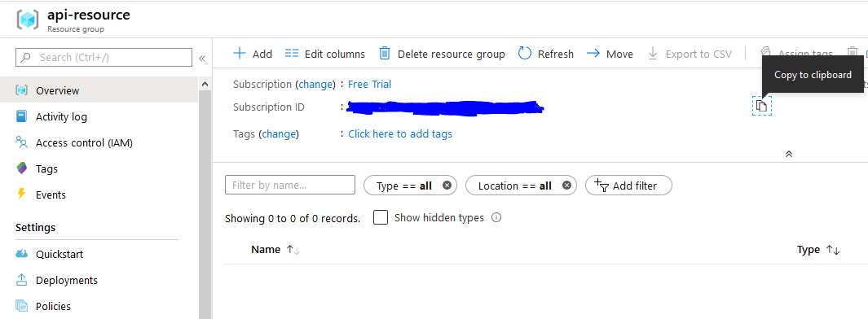868x319 pixels.
Task: Click the Policies document icon
Action: 21,306
